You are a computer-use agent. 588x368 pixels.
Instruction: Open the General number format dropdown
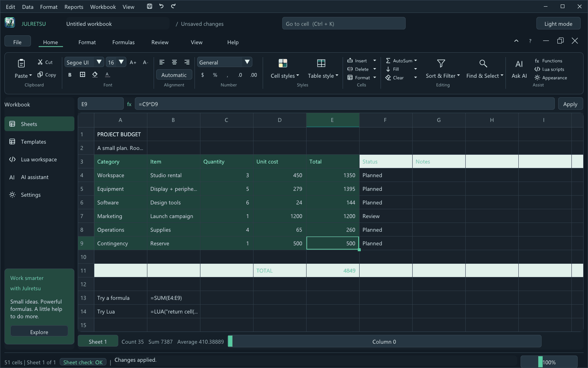(225, 62)
